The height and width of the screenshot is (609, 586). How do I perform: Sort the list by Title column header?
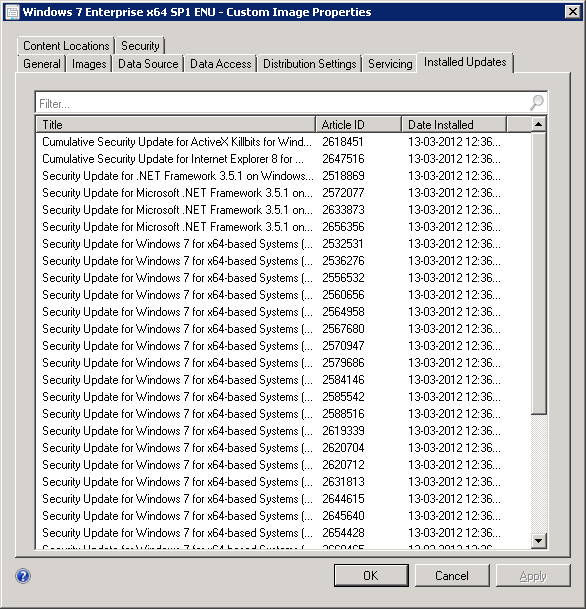176,125
